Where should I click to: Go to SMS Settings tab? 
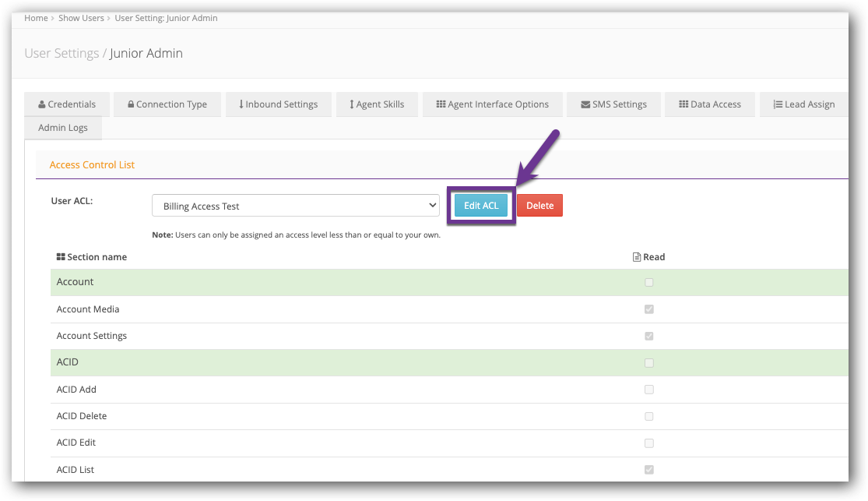(613, 104)
